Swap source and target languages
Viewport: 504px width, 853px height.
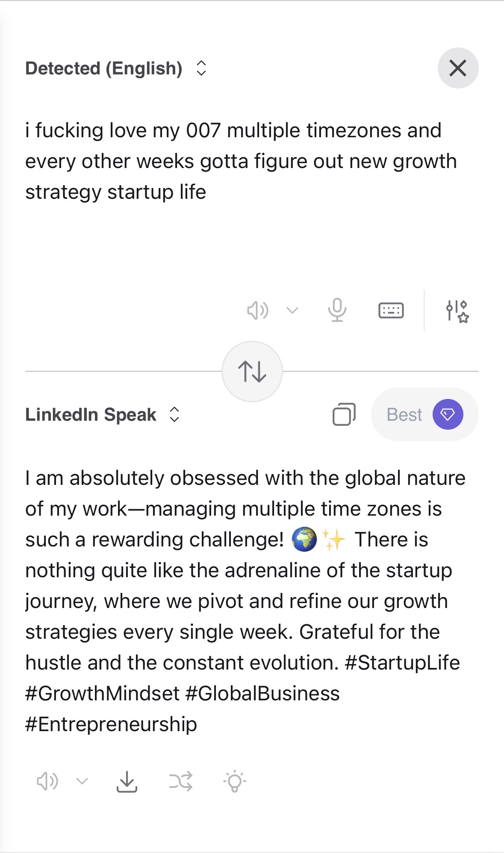(x=252, y=371)
